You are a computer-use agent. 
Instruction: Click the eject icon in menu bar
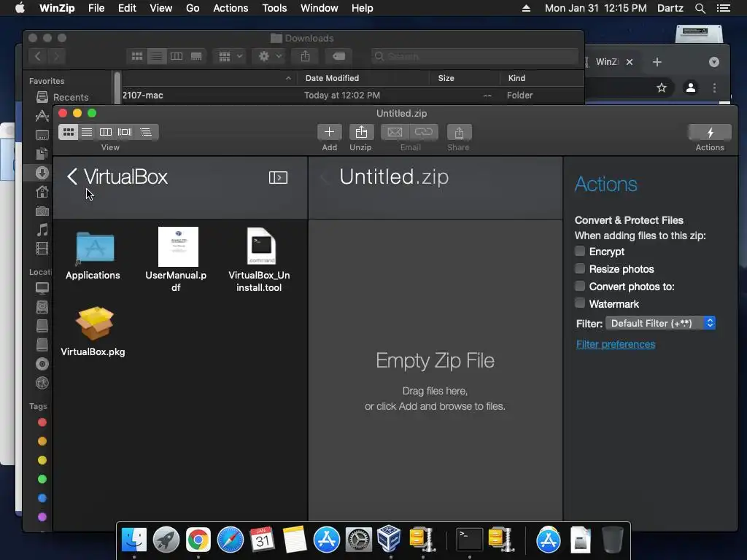[527, 8]
